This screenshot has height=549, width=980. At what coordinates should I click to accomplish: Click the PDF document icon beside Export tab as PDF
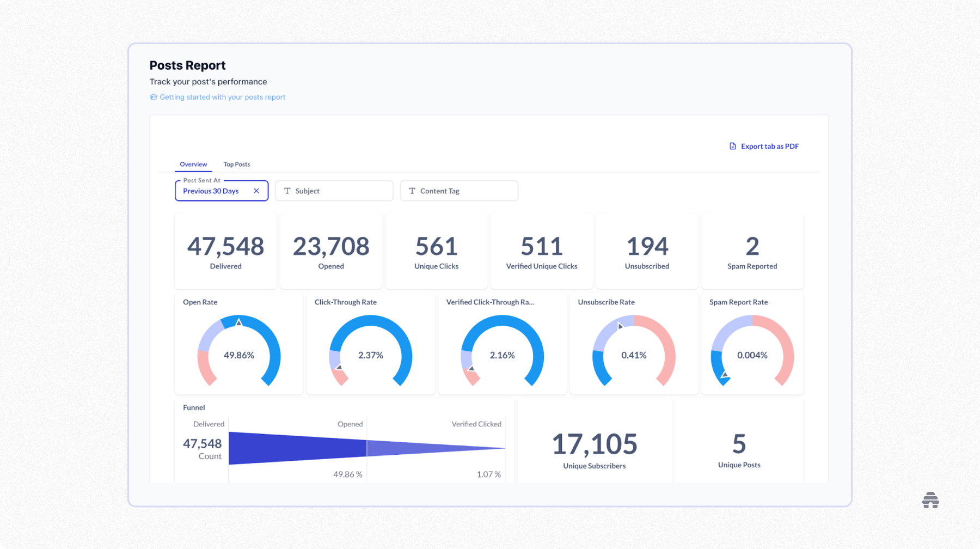click(733, 146)
